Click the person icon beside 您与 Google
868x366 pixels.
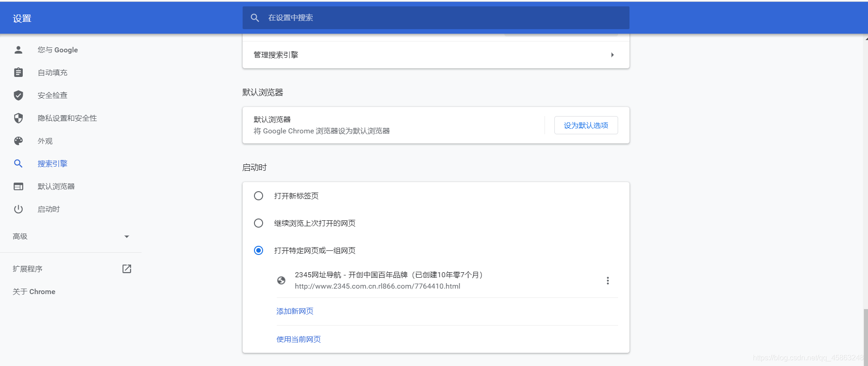point(18,50)
